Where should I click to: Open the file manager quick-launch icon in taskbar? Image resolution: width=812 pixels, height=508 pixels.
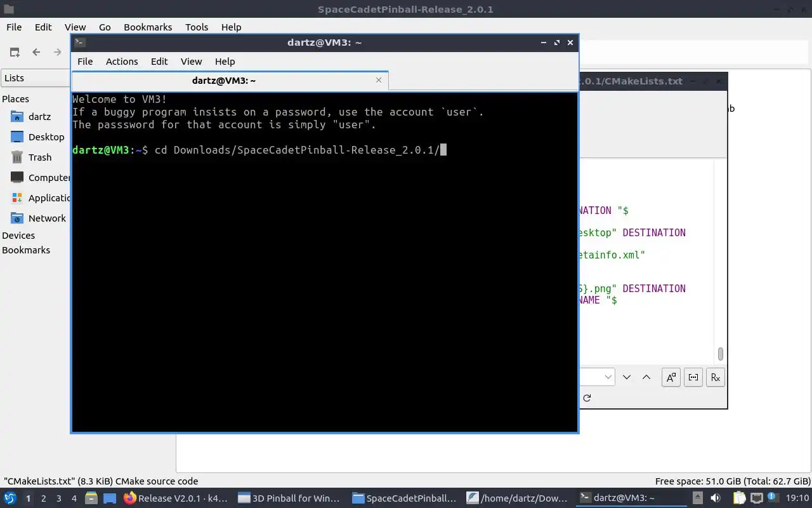(91, 498)
